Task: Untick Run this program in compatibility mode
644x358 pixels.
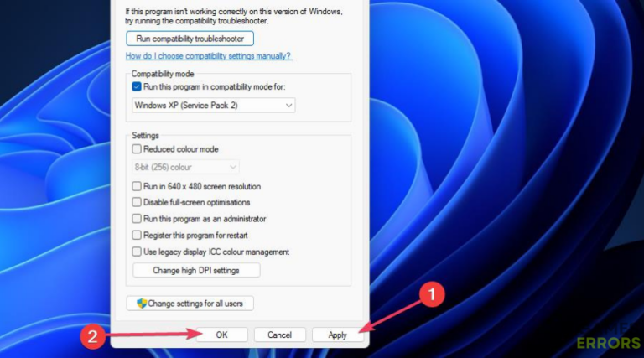Action: [138, 86]
